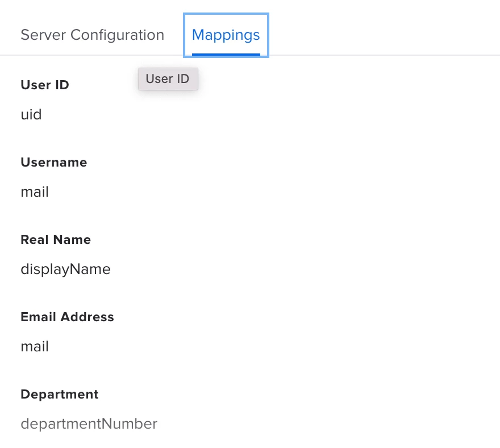
Task: Click the mail value under Email Address
Action: pos(35,347)
